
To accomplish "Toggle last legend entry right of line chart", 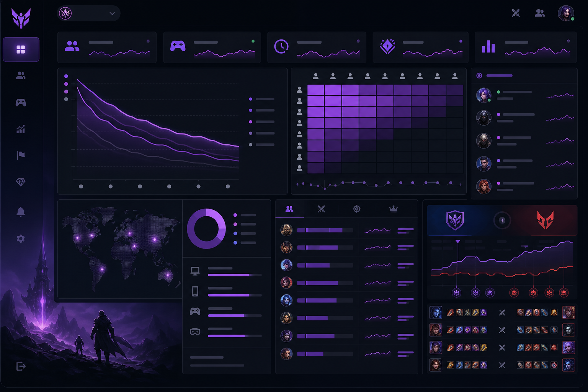I will click(262, 145).
